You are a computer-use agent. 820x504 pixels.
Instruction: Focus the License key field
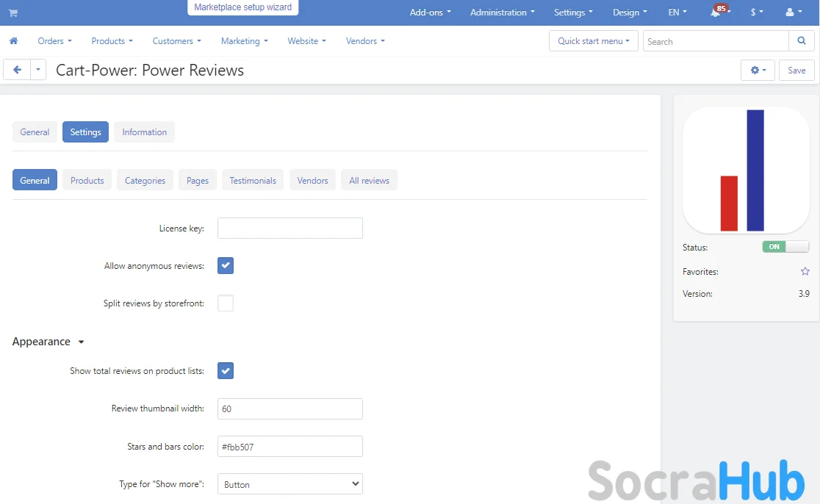tap(289, 228)
